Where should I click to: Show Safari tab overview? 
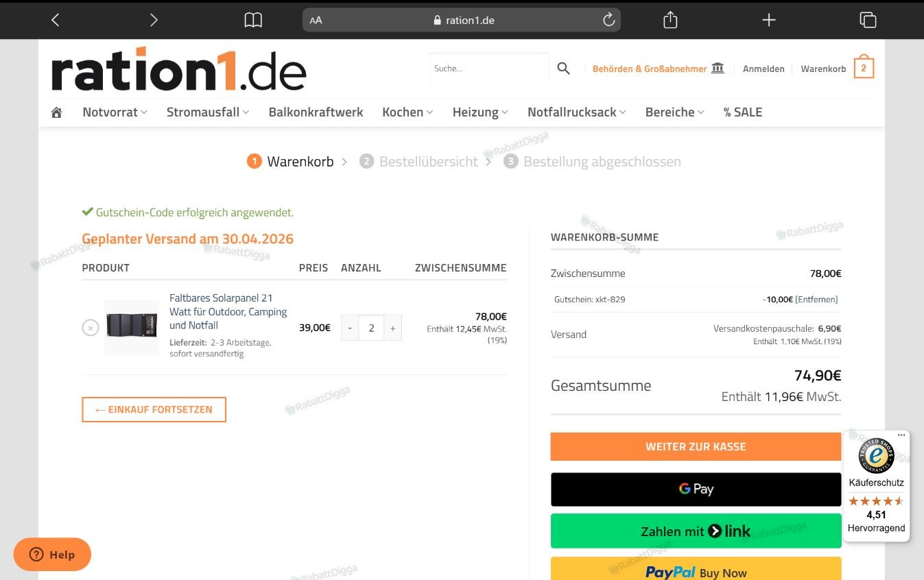[x=868, y=20]
